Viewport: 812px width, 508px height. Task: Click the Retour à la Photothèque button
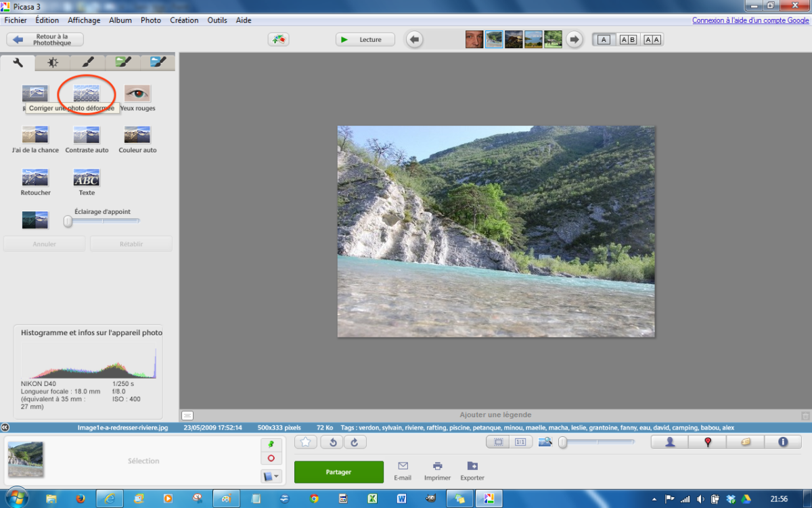tap(45, 40)
